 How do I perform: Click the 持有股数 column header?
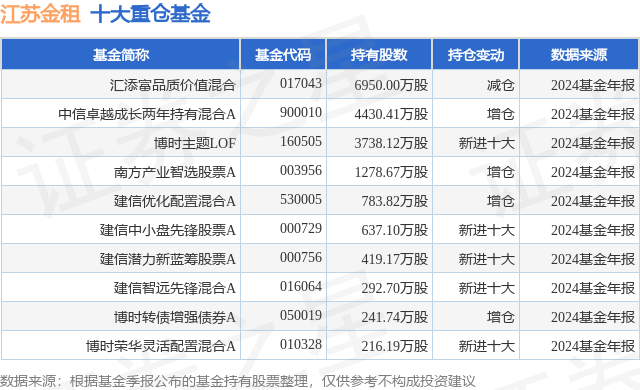379,54
